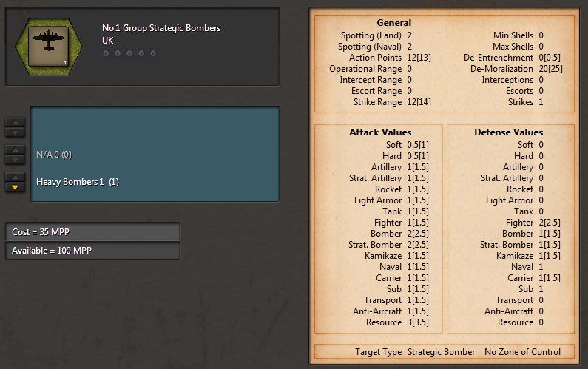
Task: Click the topmost up arrow left of the upgrade list
Action: (x=15, y=122)
